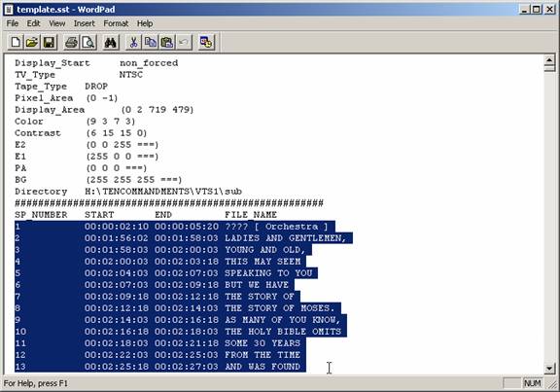Click the Find binoculars icon

111,42
